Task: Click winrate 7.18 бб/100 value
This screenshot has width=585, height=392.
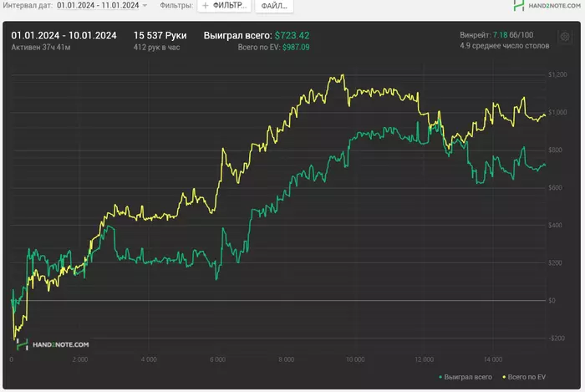Action: 513,35
